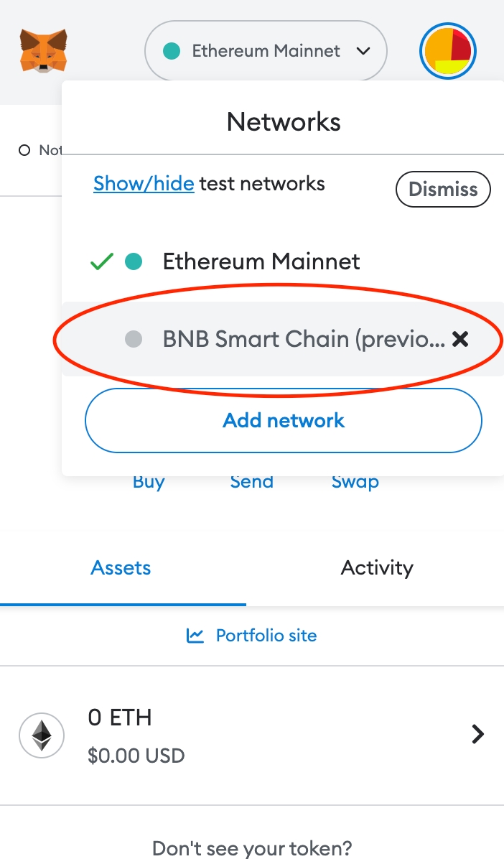Click the teal dot in network selector
The width and height of the screenshot is (504, 859).
[x=172, y=52]
